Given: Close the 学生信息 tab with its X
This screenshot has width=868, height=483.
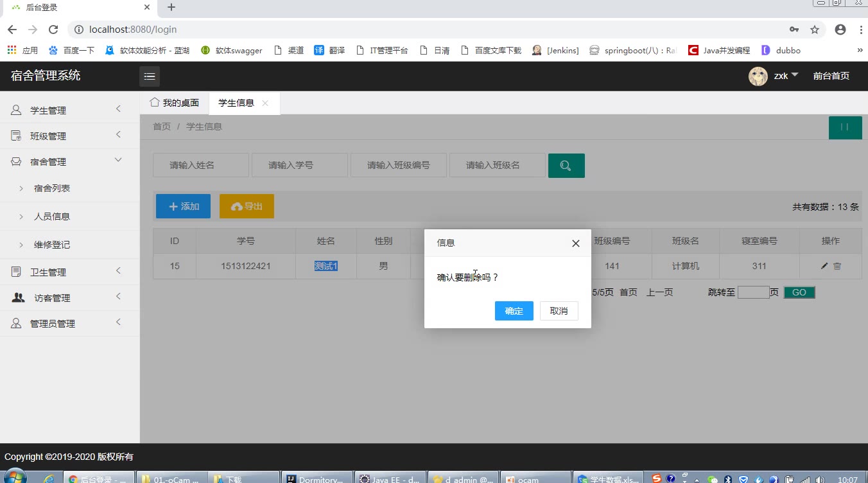Looking at the screenshot, I should click(265, 103).
